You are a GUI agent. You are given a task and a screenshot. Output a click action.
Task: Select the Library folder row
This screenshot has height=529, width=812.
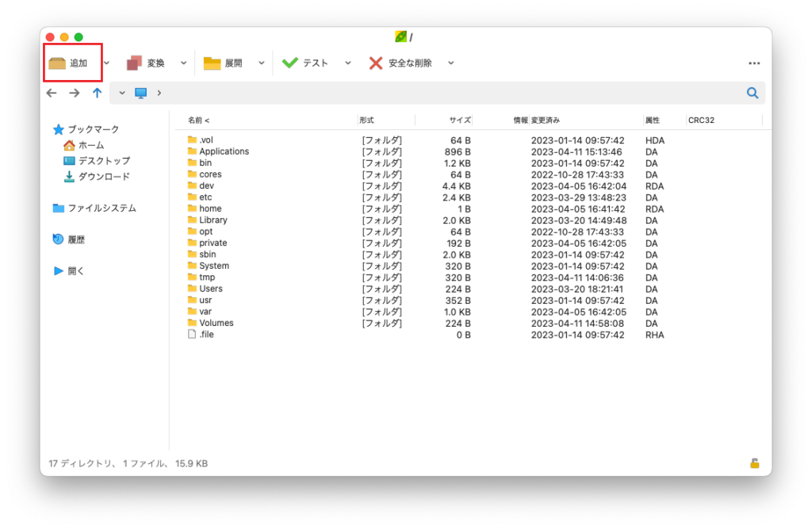pyautogui.click(x=426, y=220)
